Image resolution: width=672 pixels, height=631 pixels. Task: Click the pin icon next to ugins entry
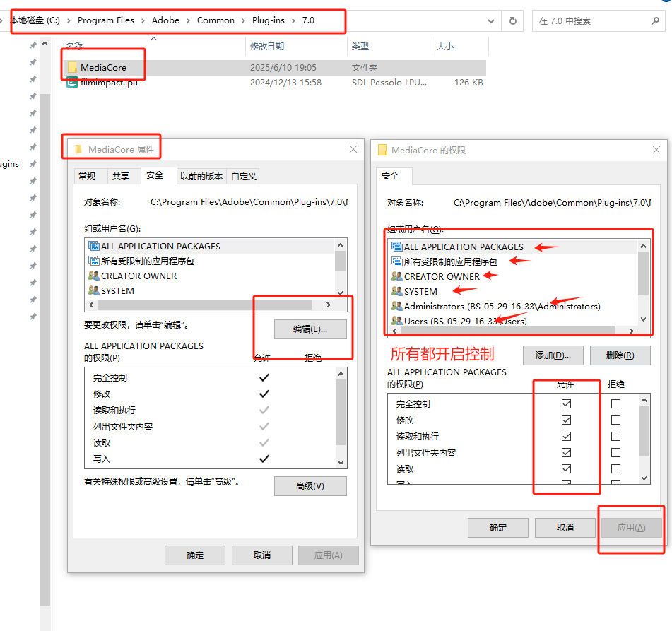[33, 164]
